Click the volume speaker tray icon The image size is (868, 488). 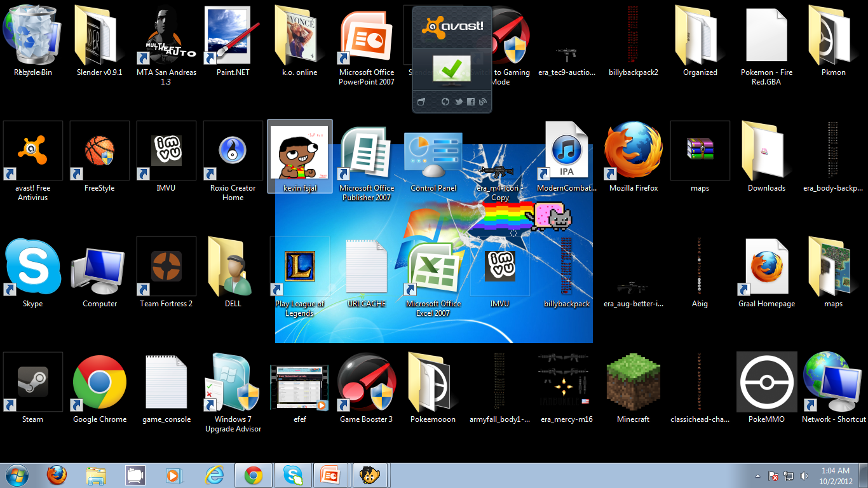pyautogui.click(x=804, y=476)
